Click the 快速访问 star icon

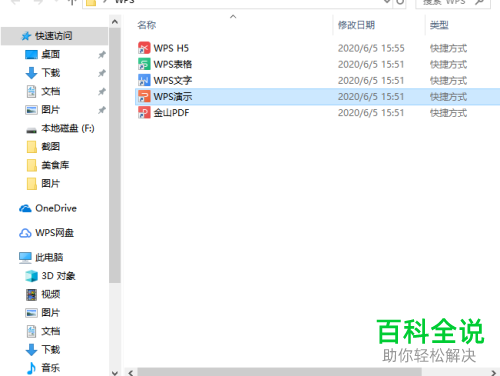(26, 36)
